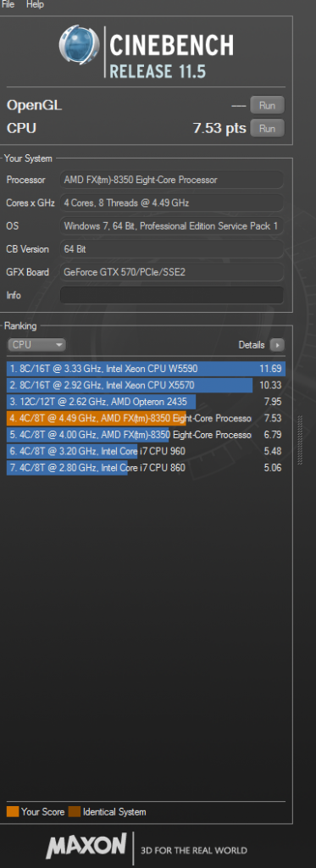Open the CPU ranking dropdown
Viewport: 316px width, 868px height.
click(36, 345)
